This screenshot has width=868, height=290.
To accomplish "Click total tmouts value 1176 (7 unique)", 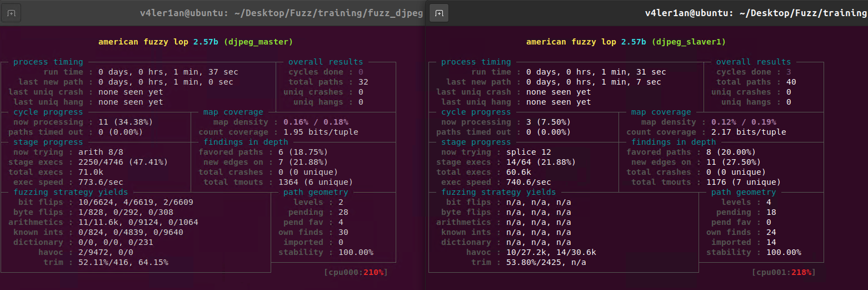I will pos(746,182).
